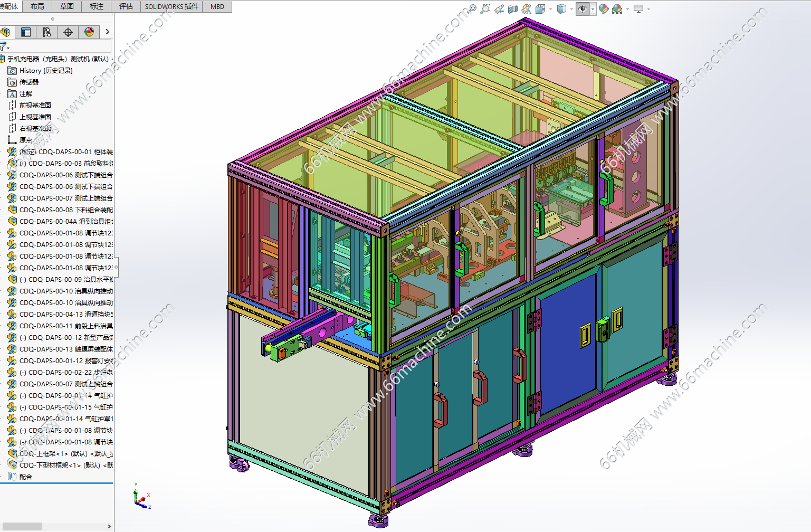The width and height of the screenshot is (811, 532).
Task: Open the PropertyManager tab icon
Action: click(25, 32)
